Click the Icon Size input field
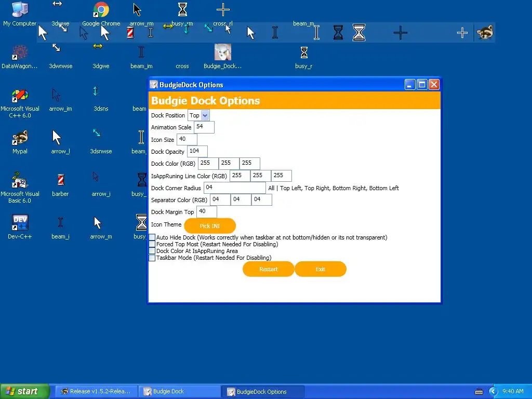This screenshot has height=399, width=532. (x=187, y=139)
